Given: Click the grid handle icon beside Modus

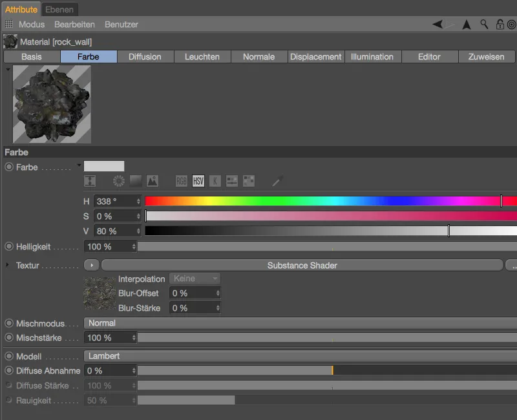Looking at the screenshot, I should (9, 24).
